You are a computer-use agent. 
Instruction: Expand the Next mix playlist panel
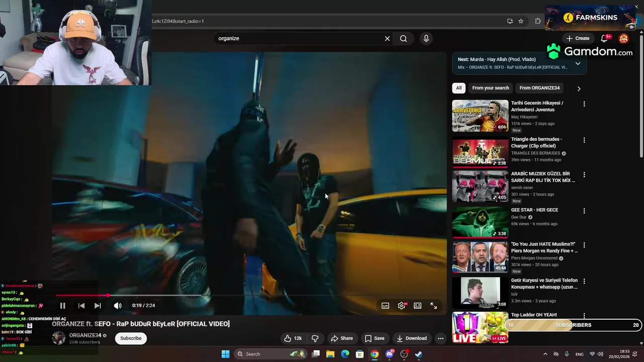tap(578, 63)
